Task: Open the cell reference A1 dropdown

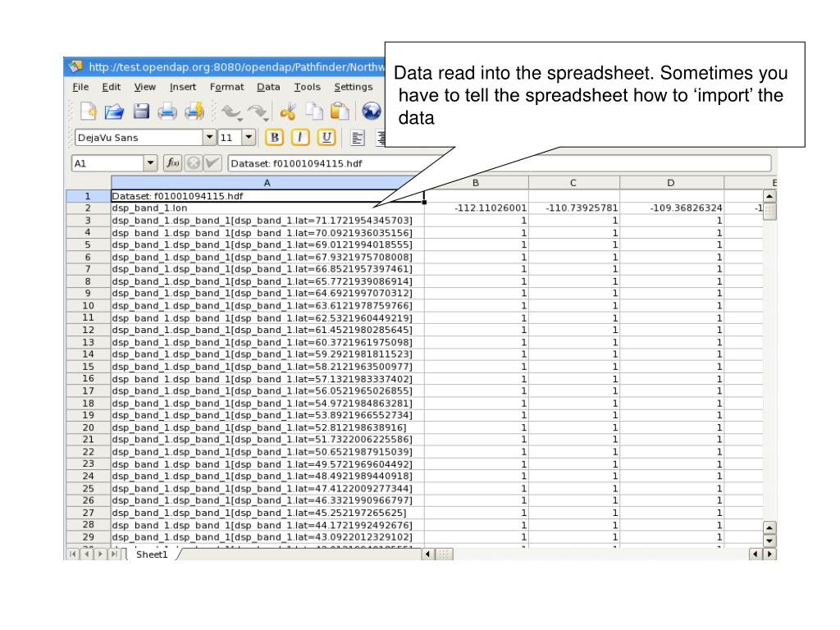Action: click(151, 163)
